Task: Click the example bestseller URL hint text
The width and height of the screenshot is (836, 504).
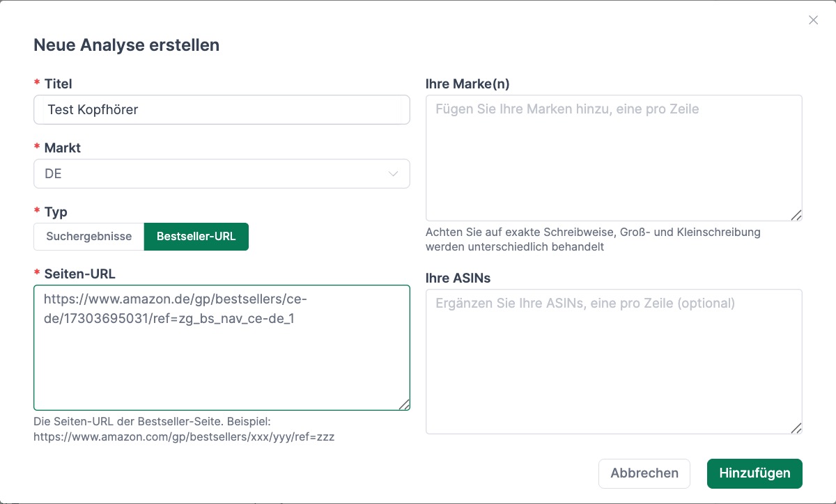Action: 184,438
